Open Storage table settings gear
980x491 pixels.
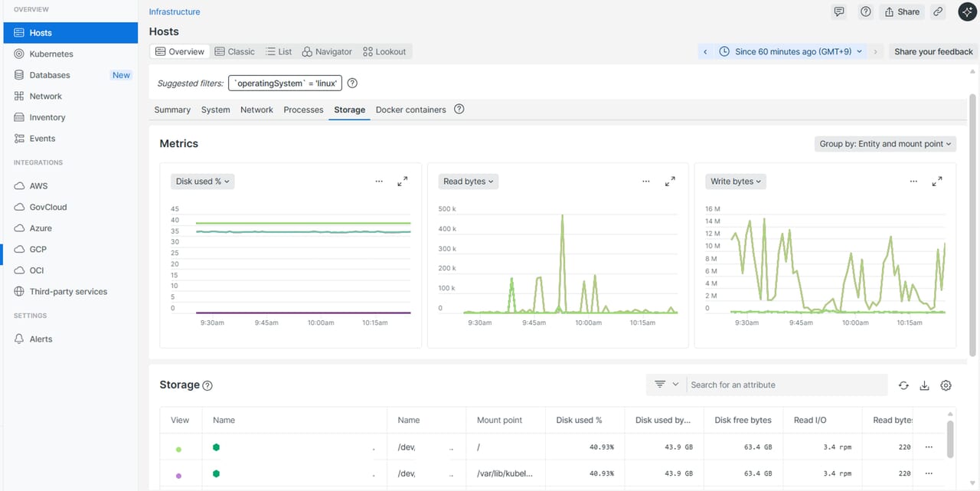pos(946,385)
